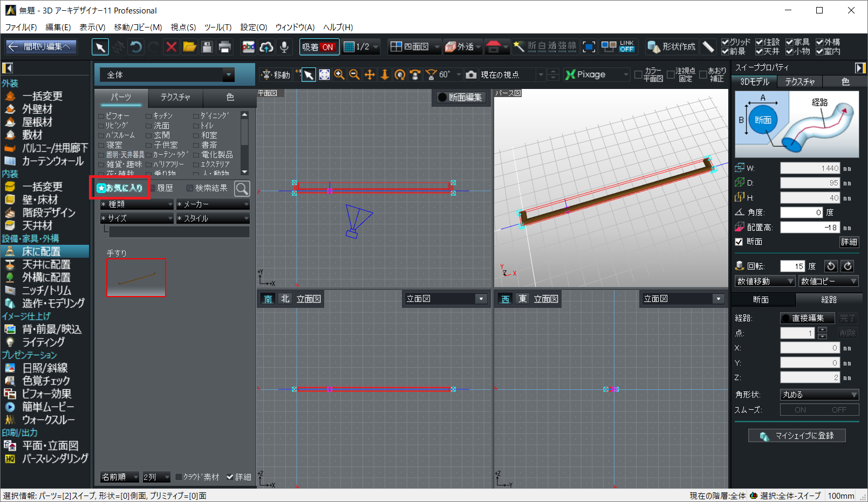Click the red X delete icon
868x502 pixels.
coord(171,47)
